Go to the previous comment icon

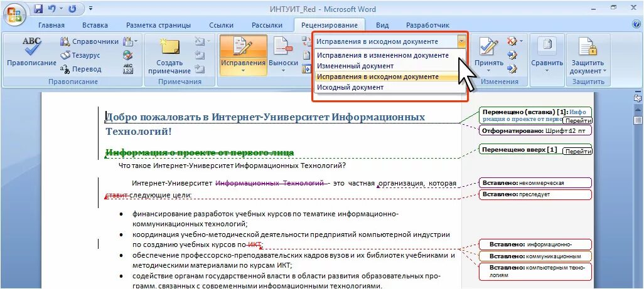click(200, 55)
